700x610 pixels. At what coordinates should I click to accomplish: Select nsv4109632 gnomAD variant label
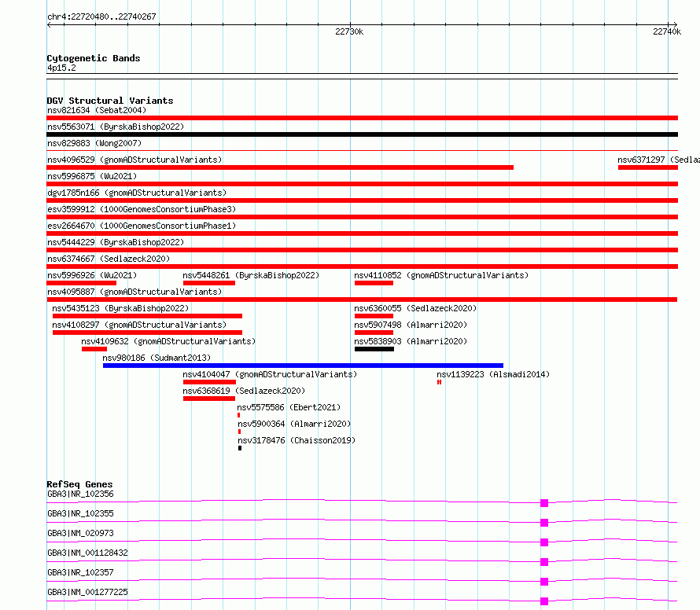[168, 341]
